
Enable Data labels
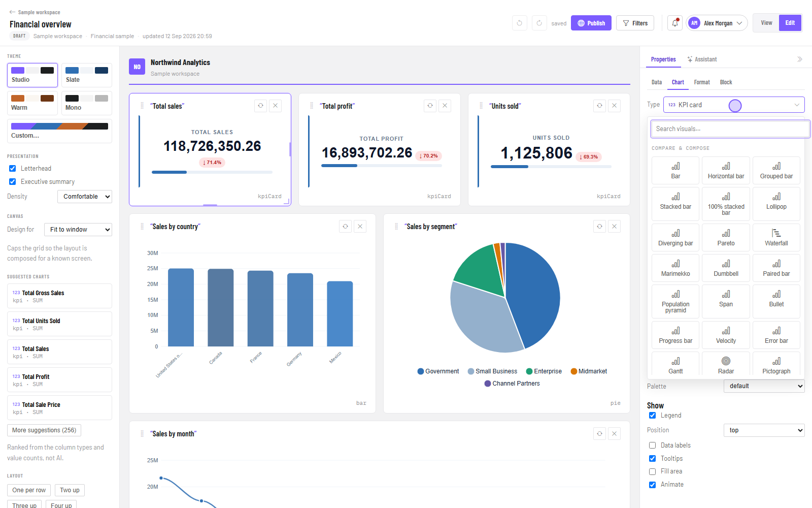[x=653, y=446]
